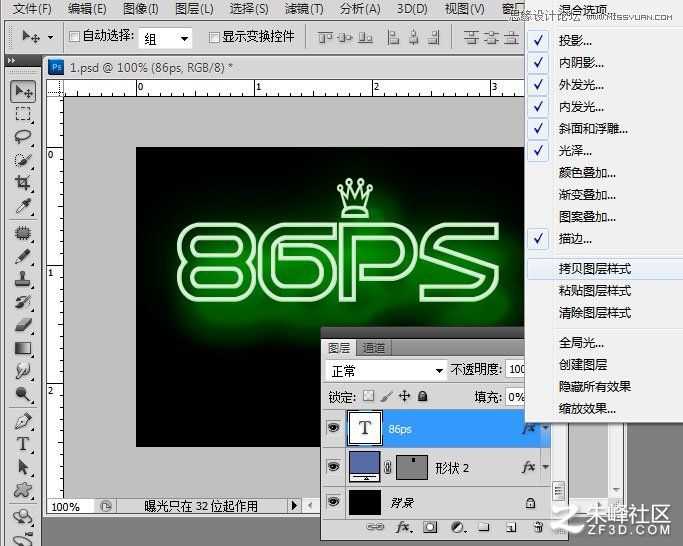Click the 形状 2 vector mask thumbnail
The width and height of the screenshot is (683, 546).
click(x=412, y=467)
